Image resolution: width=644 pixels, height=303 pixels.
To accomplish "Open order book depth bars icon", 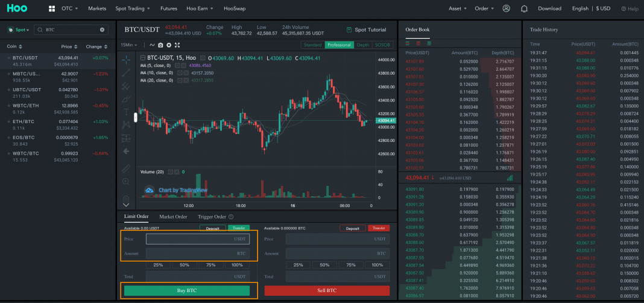I will [x=510, y=178].
